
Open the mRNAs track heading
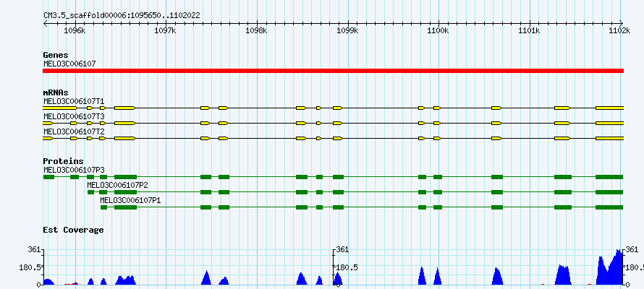(56, 93)
